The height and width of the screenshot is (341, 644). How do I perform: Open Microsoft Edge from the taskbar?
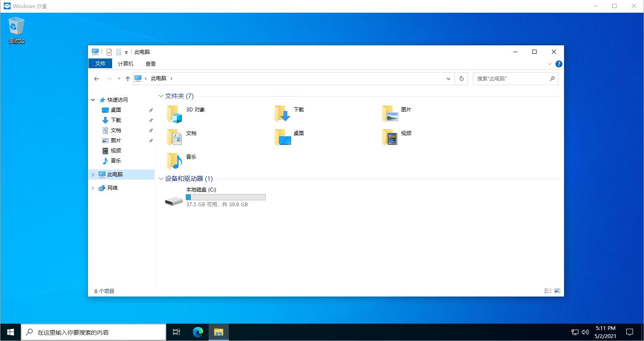[x=197, y=332]
